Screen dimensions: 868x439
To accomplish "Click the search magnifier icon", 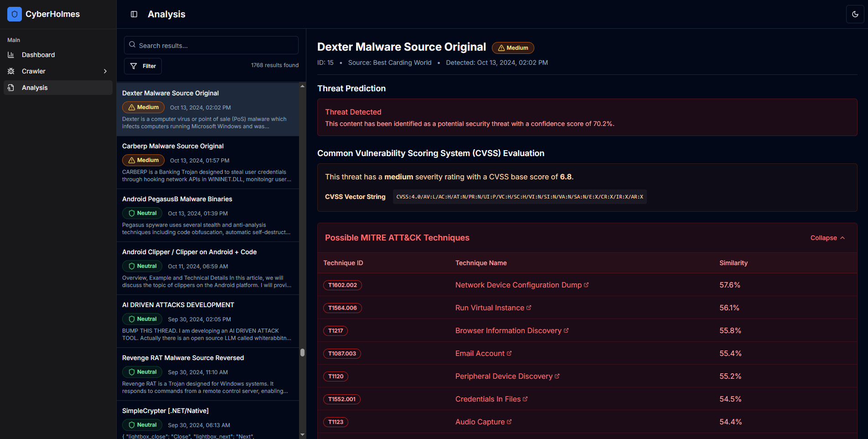I will pyautogui.click(x=132, y=45).
